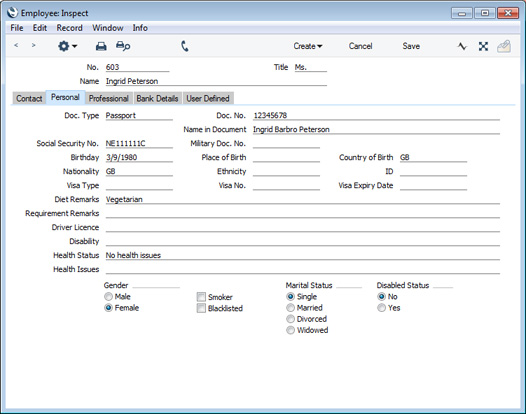526x414 pixels.
Task: Open the gear operations menu
Action: [67, 46]
